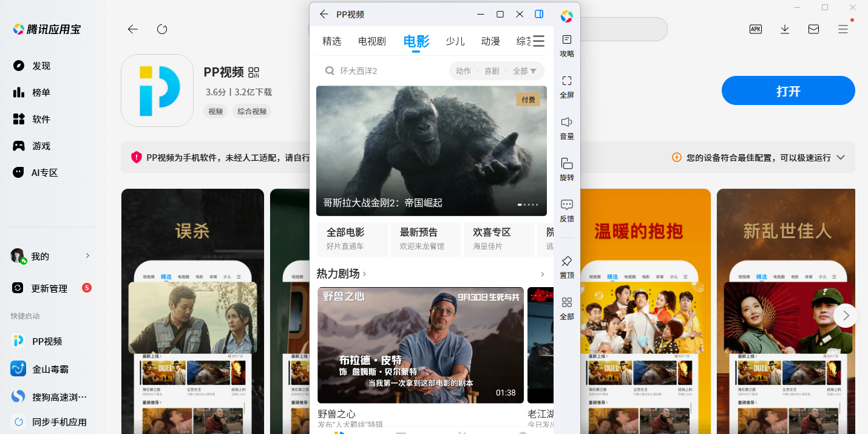Show PP视频 QR code icon
The width and height of the screenshot is (868, 434).
(254, 72)
